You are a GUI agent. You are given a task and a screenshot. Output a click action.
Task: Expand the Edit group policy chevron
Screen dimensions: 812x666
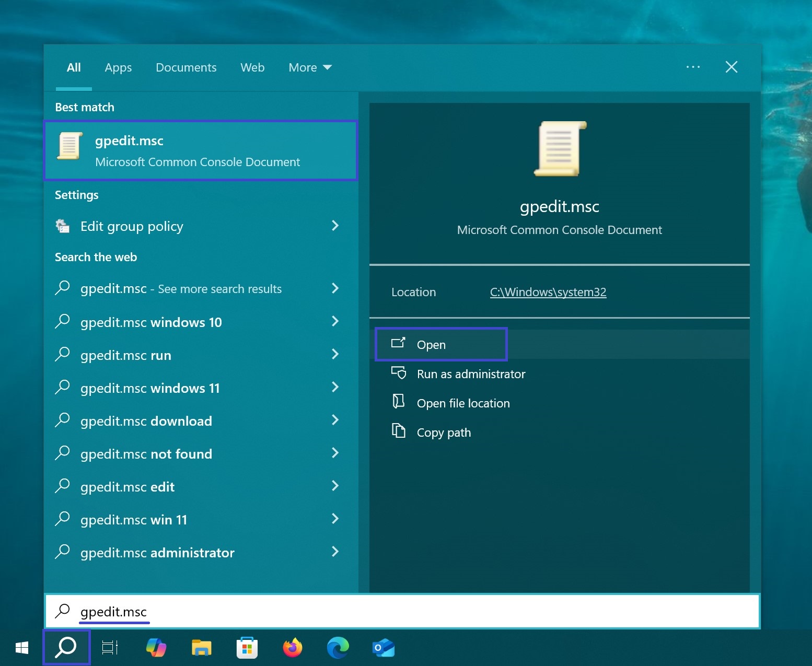(335, 226)
